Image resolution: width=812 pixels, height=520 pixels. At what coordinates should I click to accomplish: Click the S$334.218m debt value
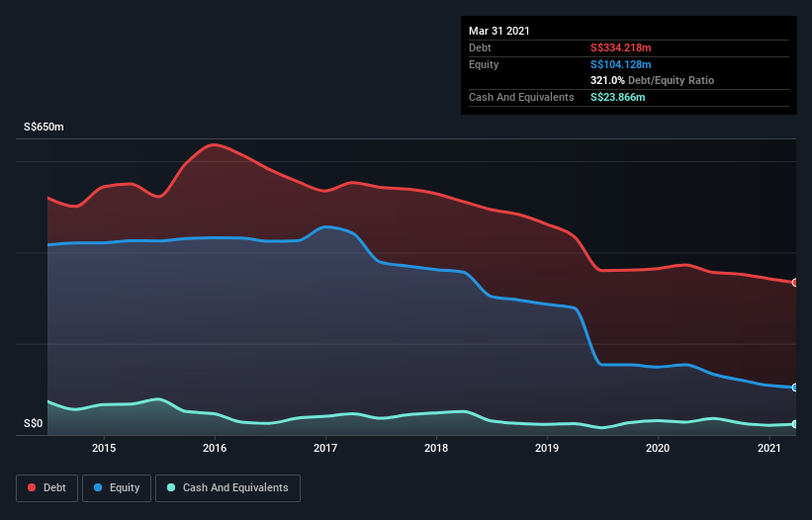tap(620, 47)
